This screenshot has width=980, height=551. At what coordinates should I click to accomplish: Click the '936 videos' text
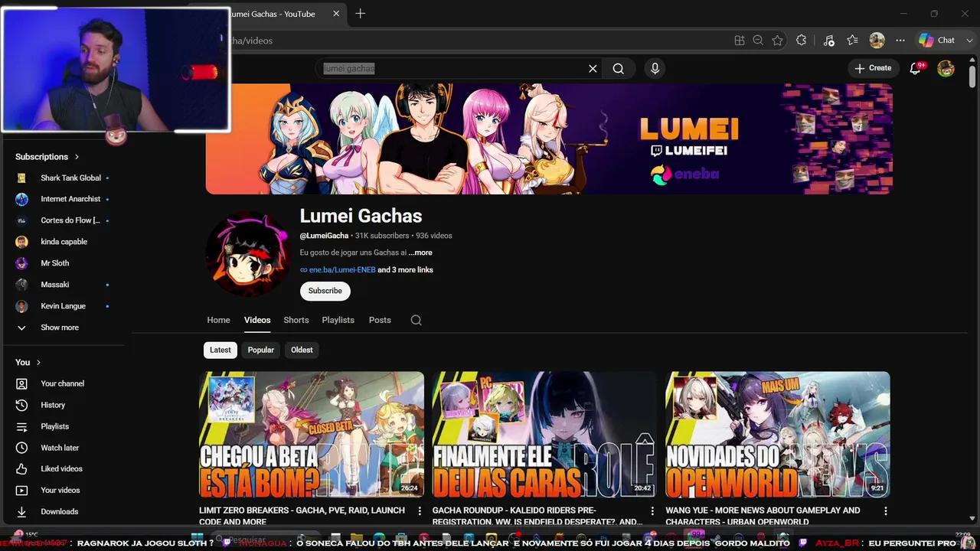(434, 236)
